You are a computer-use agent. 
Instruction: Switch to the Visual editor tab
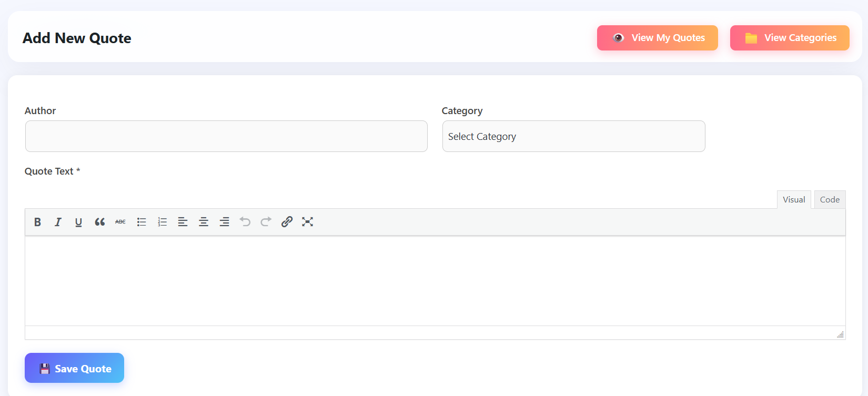[794, 200]
